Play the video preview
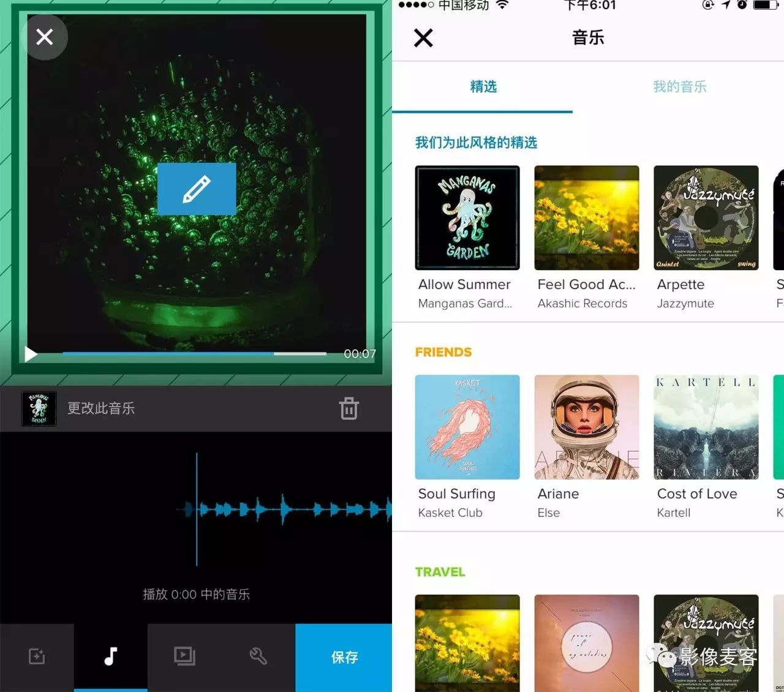The image size is (784, 692). click(31, 354)
